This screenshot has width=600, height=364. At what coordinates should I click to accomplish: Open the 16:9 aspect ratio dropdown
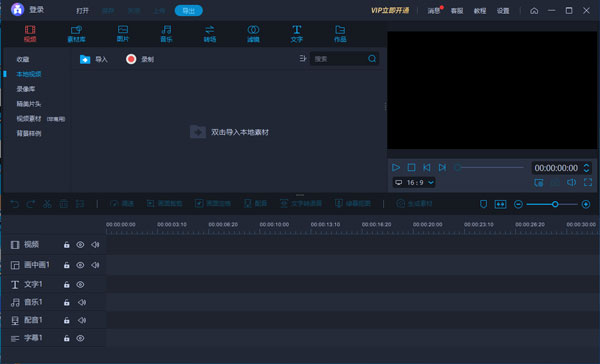414,183
